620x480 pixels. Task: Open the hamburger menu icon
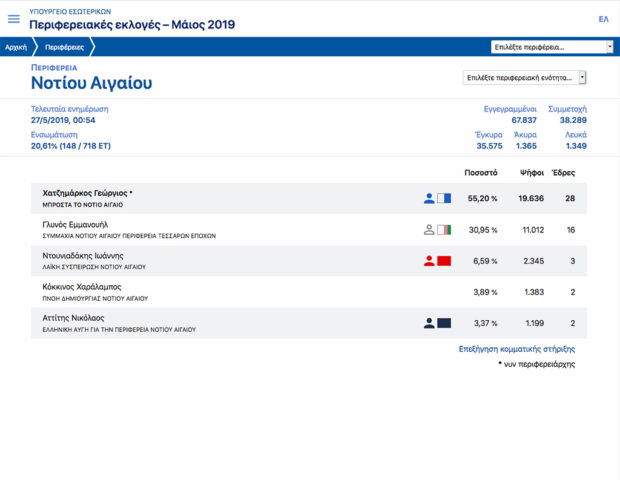14,19
